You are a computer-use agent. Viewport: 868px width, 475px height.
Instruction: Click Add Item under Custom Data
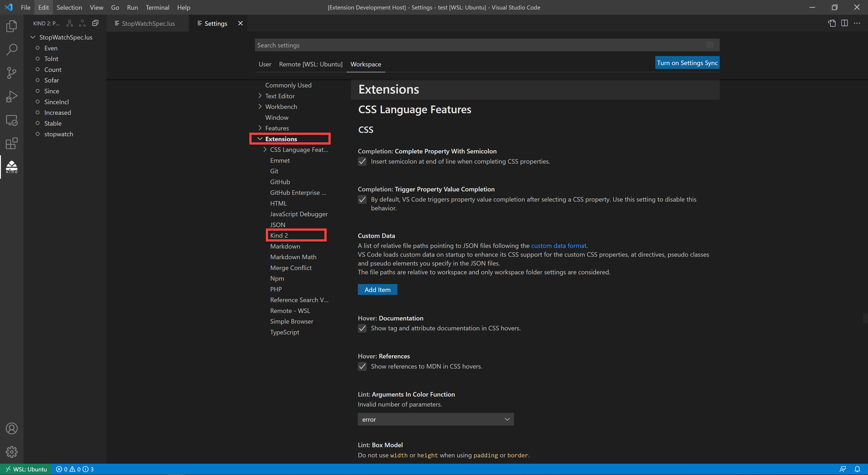tap(377, 290)
